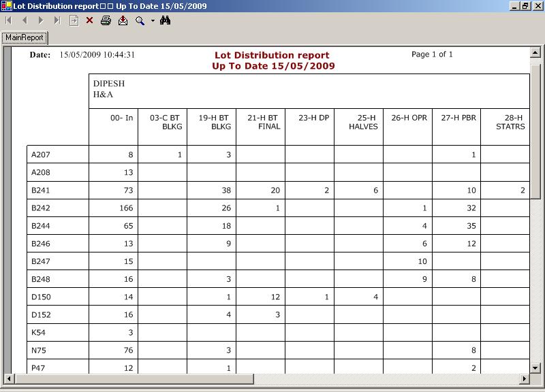Go to previous report page
Screen dimensions: 545x392
coord(25,20)
